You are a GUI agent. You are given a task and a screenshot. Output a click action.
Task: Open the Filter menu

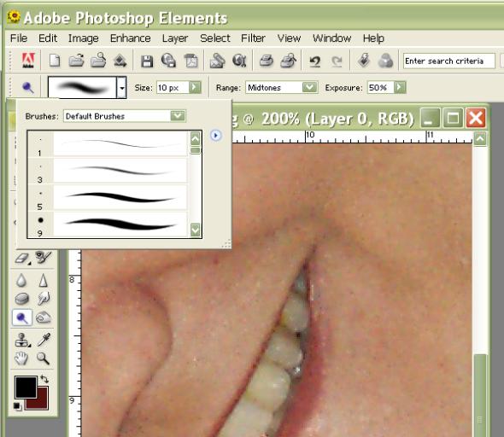253,38
